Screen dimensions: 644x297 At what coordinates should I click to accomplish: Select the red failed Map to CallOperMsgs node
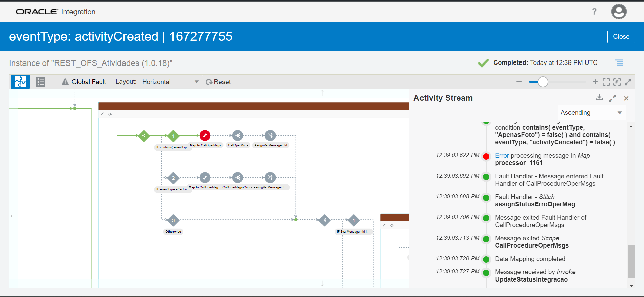pyautogui.click(x=205, y=135)
